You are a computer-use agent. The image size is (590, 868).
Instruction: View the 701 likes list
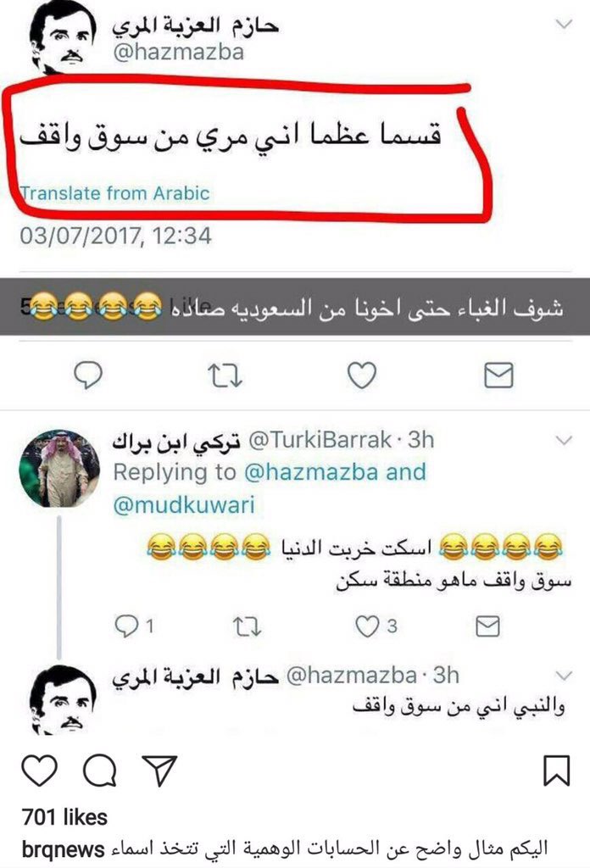[64, 817]
